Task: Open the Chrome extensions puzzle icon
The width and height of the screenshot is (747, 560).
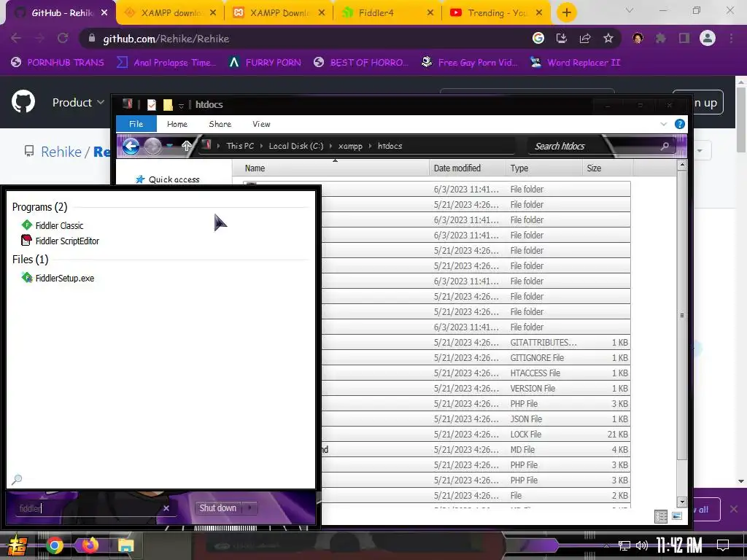Action: point(661,38)
